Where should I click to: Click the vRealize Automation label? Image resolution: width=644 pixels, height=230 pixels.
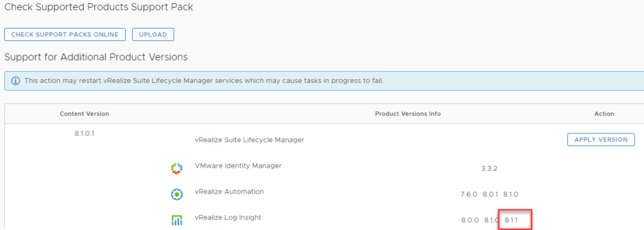tap(229, 192)
